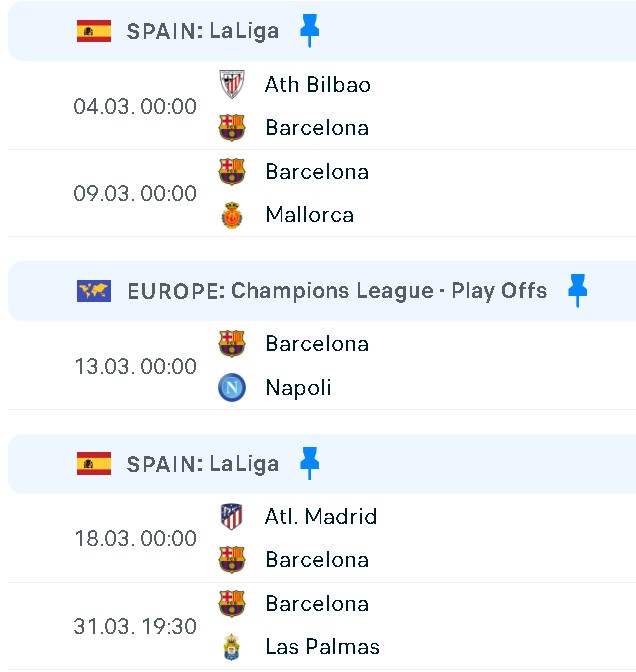Viewport: 636px width, 672px height.
Task: Click the 04.03. 00:00 match date
Action: [x=135, y=107]
